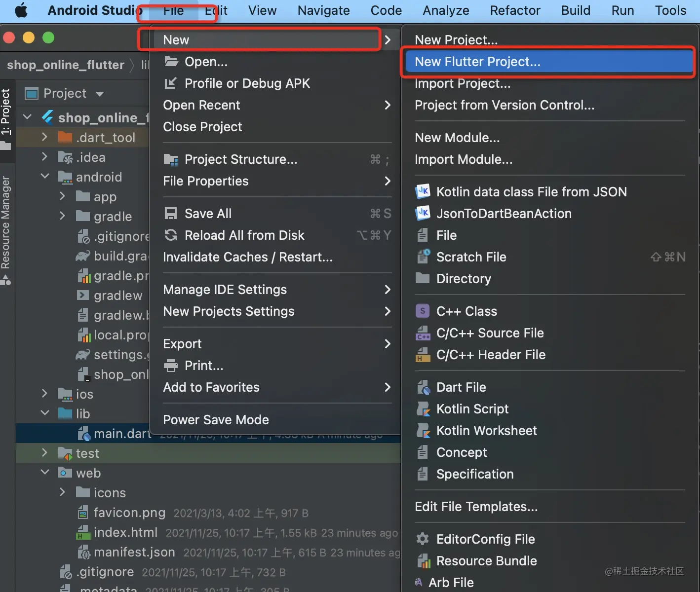Expand the Open Recent submenu arrow
The height and width of the screenshot is (592, 700).
point(388,105)
